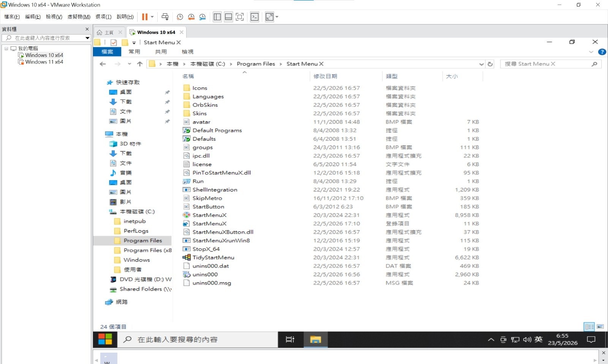Enter full screen mode via toolbar icon
Screen dimensions: 608x364
pyautogui.click(x=240, y=17)
